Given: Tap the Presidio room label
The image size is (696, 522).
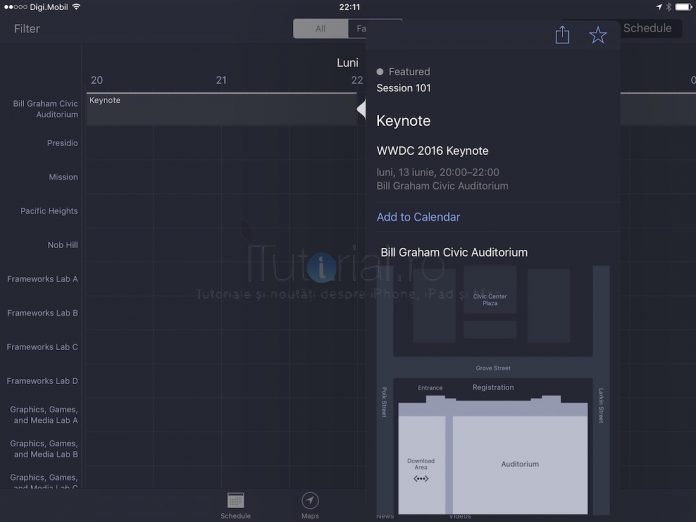Looking at the screenshot, I should [x=62, y=143].
